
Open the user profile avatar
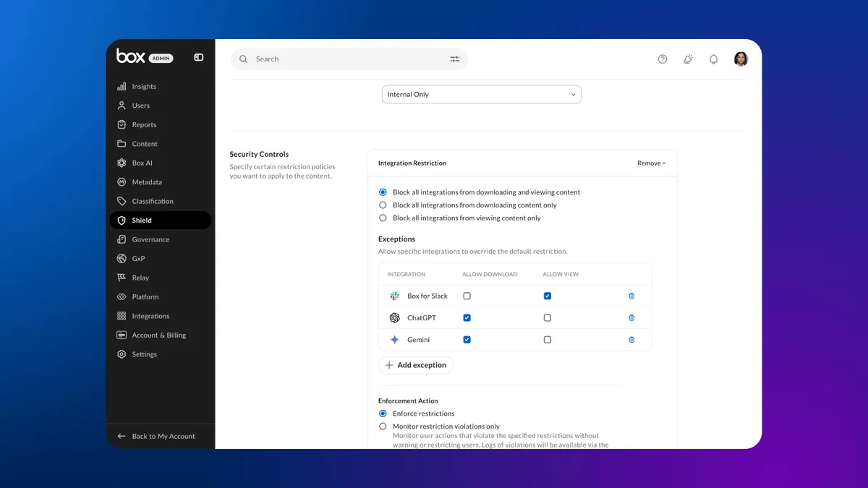coord(741,59)
